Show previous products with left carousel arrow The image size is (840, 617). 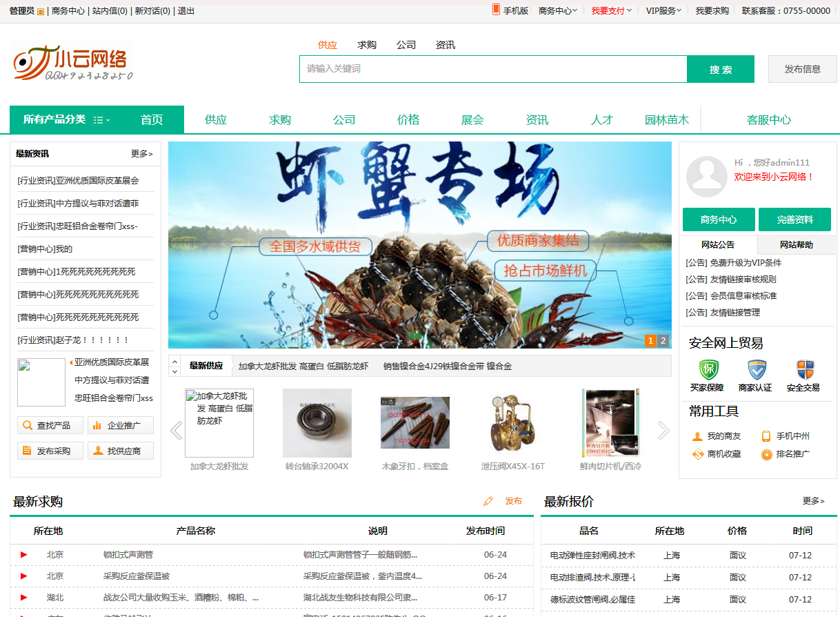(x=176, y=431)
